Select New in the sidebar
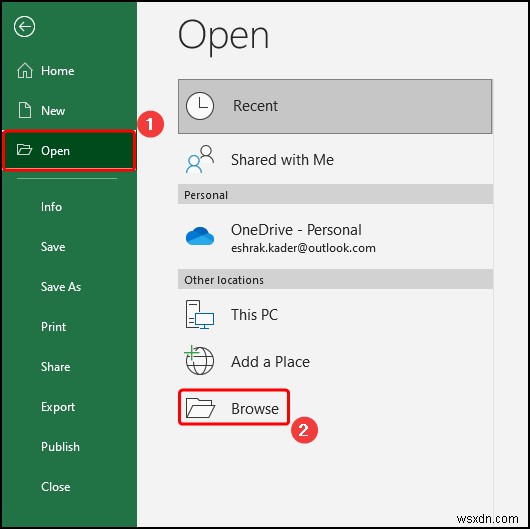 tap(69, 111)
